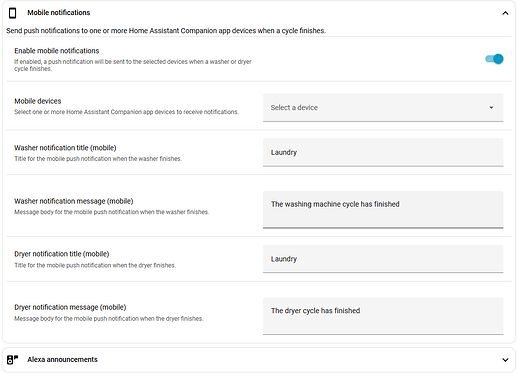Click Washer notification message (mobile) label
Image resolution: width=517 pixels, height=373 pixels.
pyautogui.click(x=74, y=201)
